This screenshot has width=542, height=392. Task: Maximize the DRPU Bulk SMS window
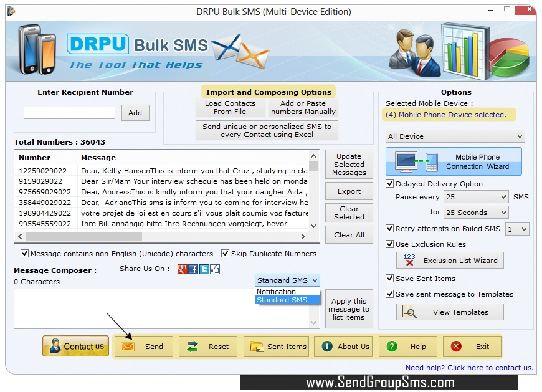point(507,9)
